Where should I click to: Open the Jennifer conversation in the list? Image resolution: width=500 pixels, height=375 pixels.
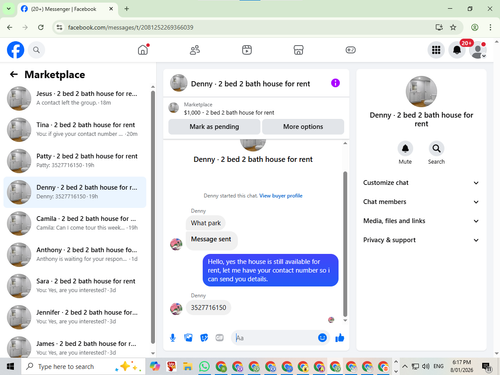point(75,317)
